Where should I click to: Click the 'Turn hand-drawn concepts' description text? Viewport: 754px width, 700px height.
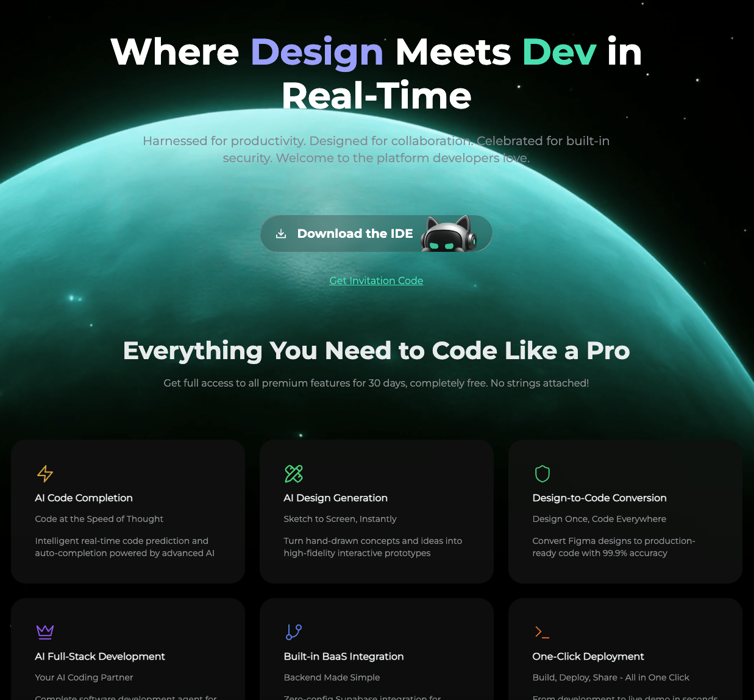[x=373, y=547]
